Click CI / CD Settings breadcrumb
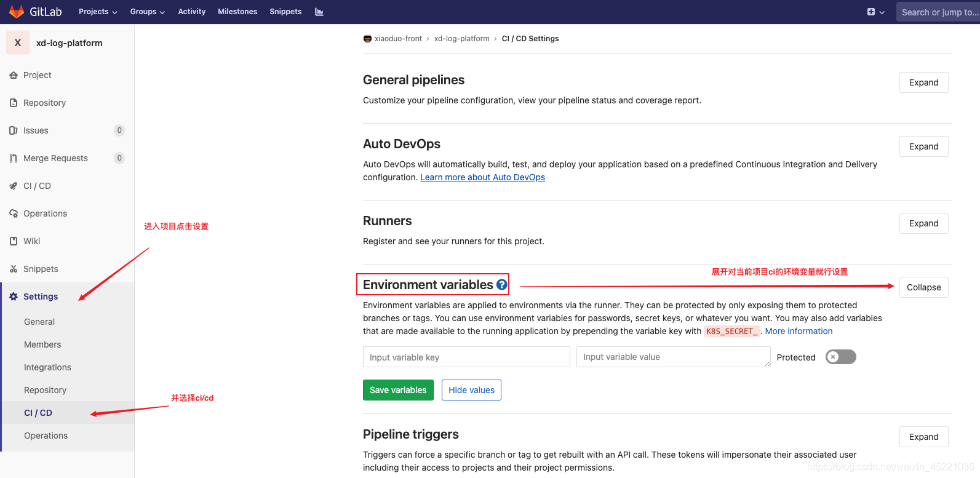Image resolution: width=980 pixels, height=478 pixels. pos(530,39)
